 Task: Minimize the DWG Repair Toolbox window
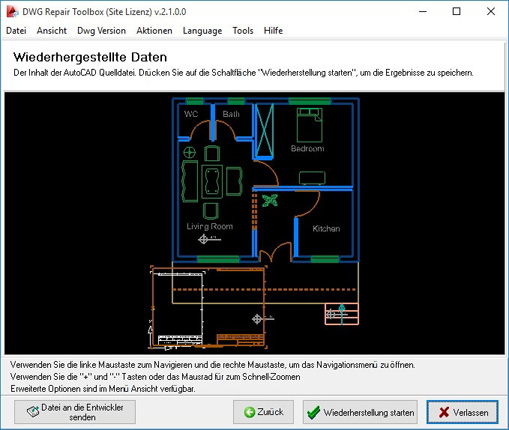(x=423, y=12)
